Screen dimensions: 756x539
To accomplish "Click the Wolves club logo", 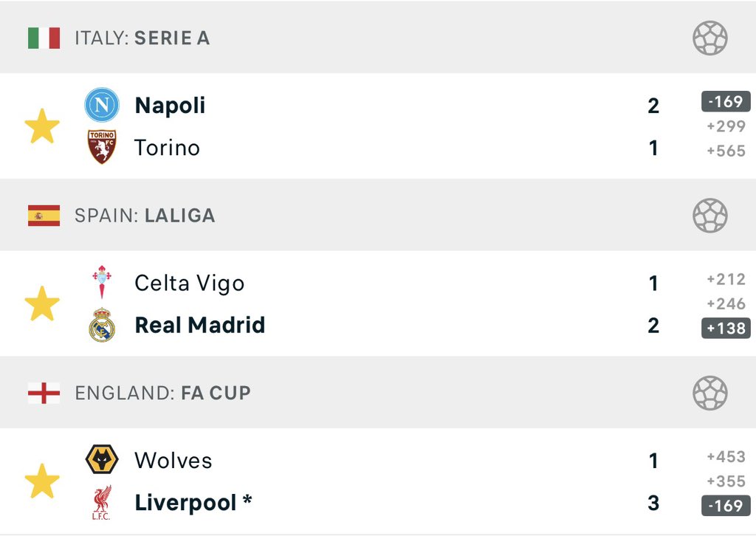I will 102,459.
